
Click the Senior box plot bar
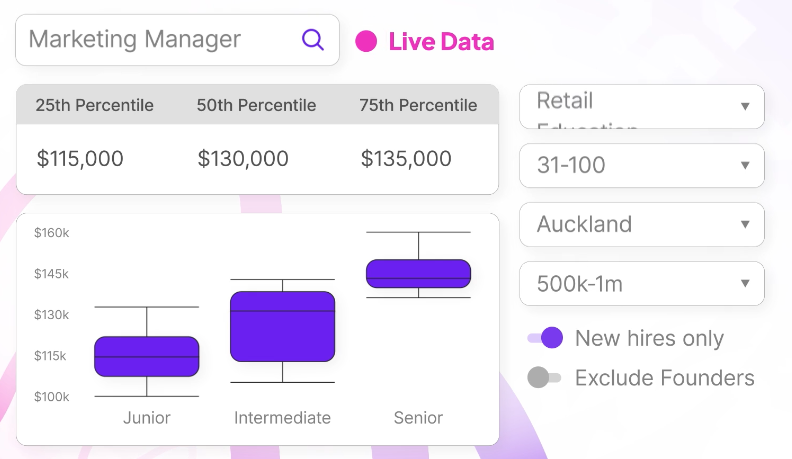click(418, 273)
